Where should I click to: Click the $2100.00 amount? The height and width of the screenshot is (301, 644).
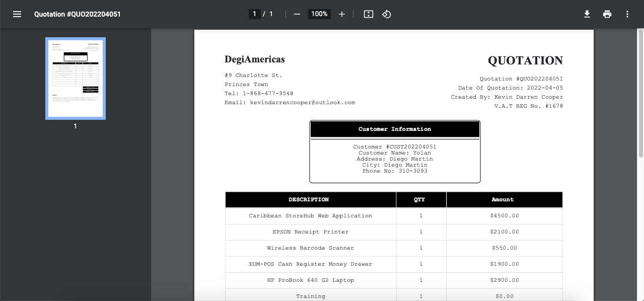tap(505, 232)
